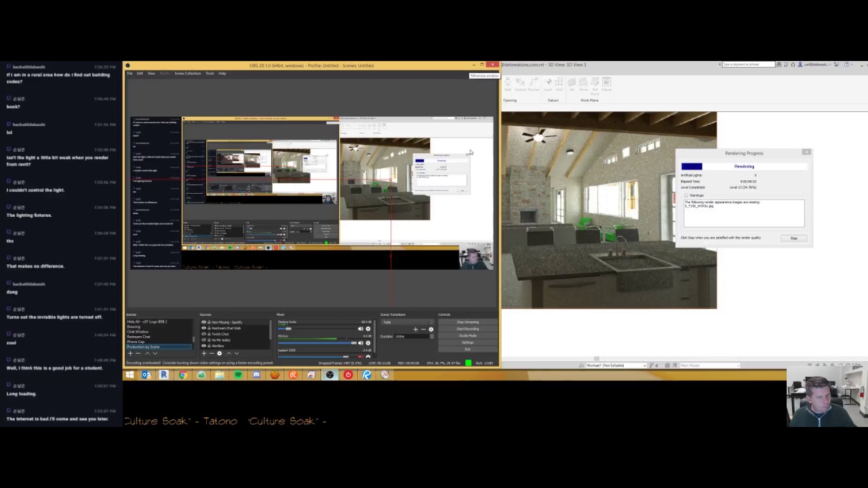Toggle visibility of Now Playing - Spotify source
868x488 pixels.
point(203,322)
